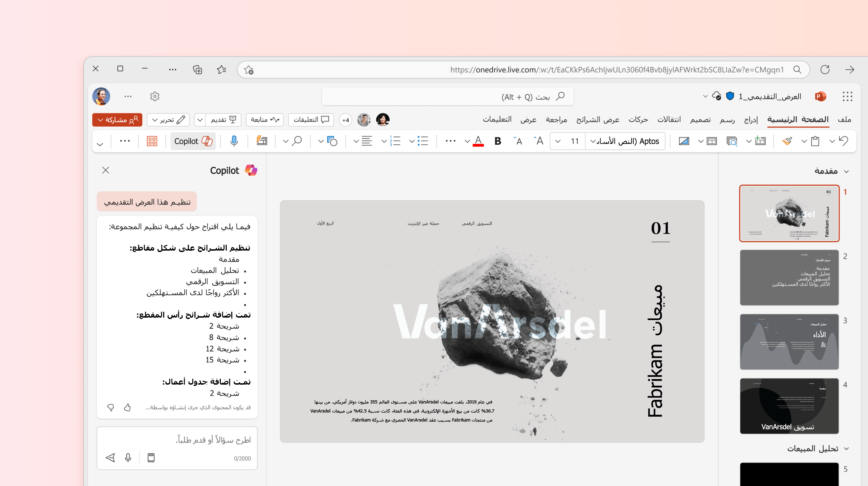Open the تقديم presentation options dropdown arrow
Viewport: 868px width, 486px height.
click(x=200, y=120)
